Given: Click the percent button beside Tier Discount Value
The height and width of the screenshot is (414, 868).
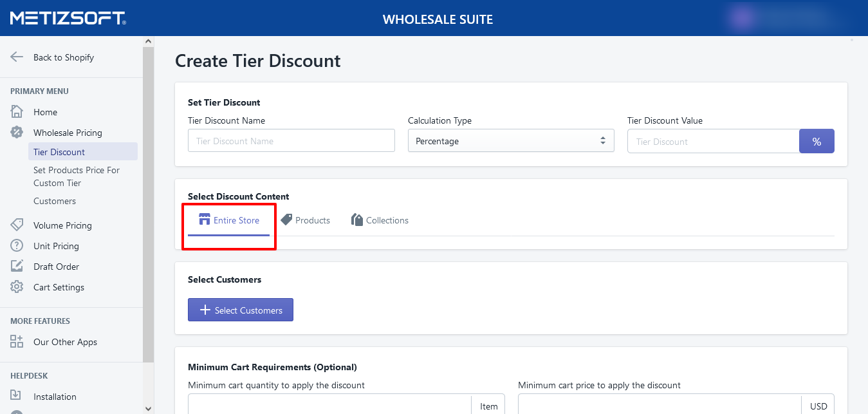Looking at the screenshot, I should pyautogui.click(x=817, y=142).
